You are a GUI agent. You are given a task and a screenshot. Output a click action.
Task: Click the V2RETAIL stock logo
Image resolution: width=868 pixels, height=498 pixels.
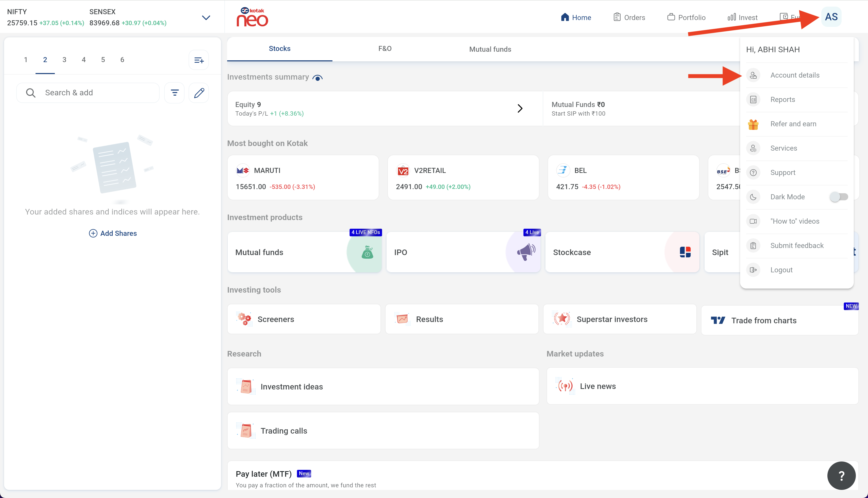pos(403,170)
